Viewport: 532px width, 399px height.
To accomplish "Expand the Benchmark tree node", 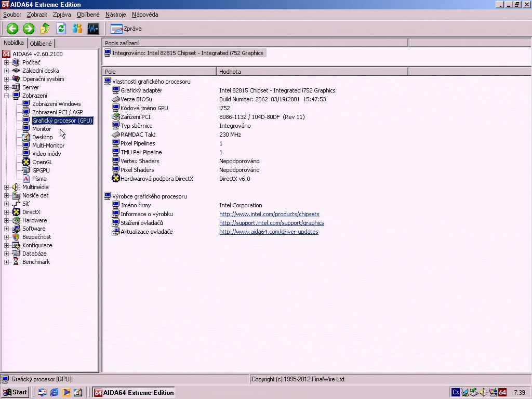I will click(x=6, y=262).
